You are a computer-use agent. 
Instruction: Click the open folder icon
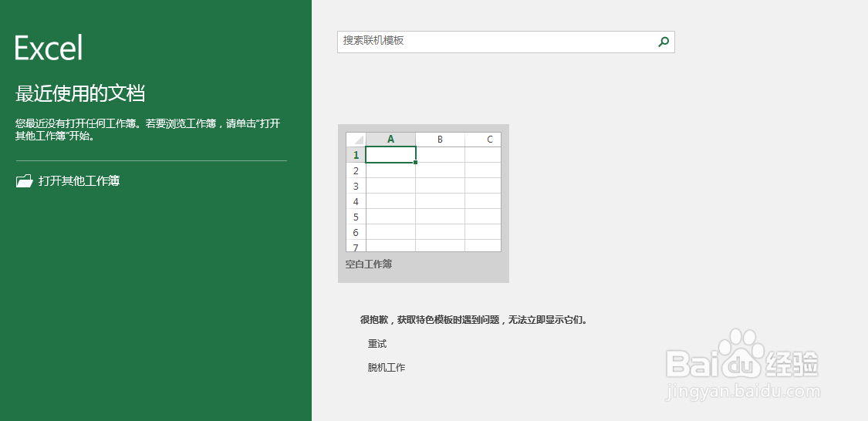(x=25, y=181)
